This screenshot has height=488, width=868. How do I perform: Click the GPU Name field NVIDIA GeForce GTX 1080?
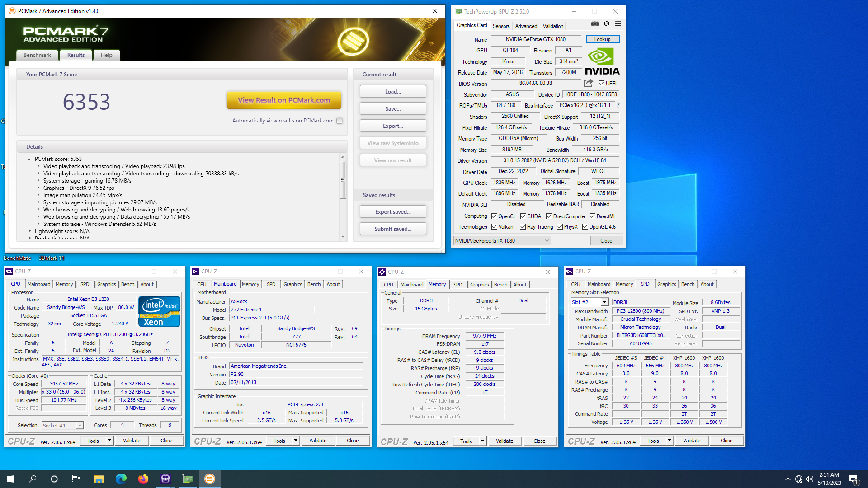point(535,39)
